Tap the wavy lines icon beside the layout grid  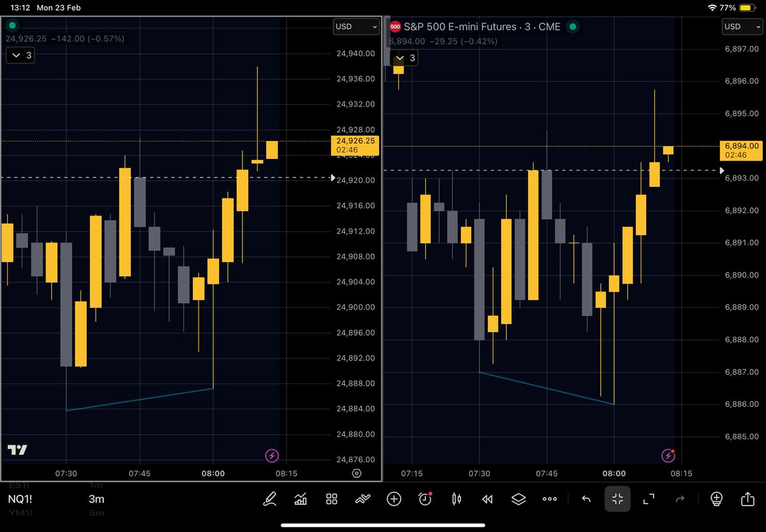coord(363,499)
